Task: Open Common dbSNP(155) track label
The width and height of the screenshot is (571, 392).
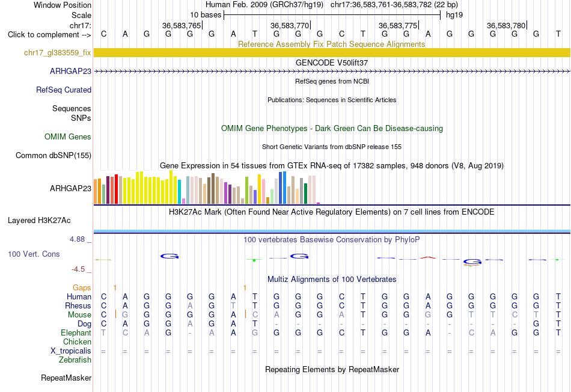Action: [x=53, y=155]
